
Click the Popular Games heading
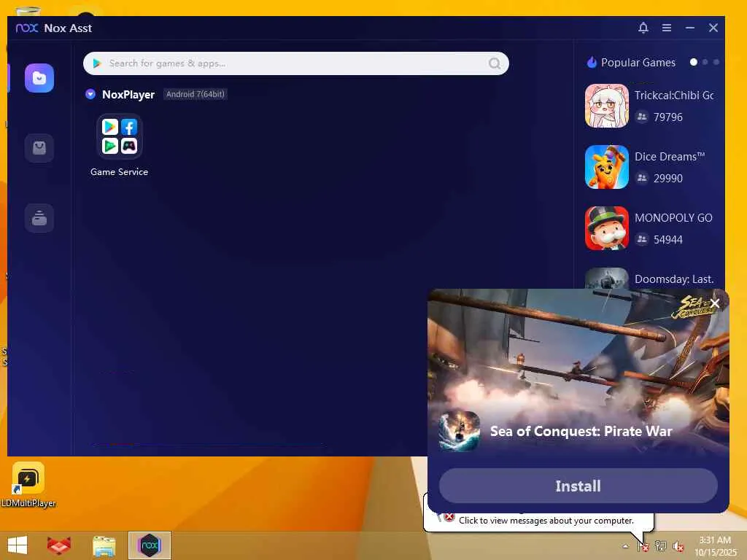[x=638, y=63]
